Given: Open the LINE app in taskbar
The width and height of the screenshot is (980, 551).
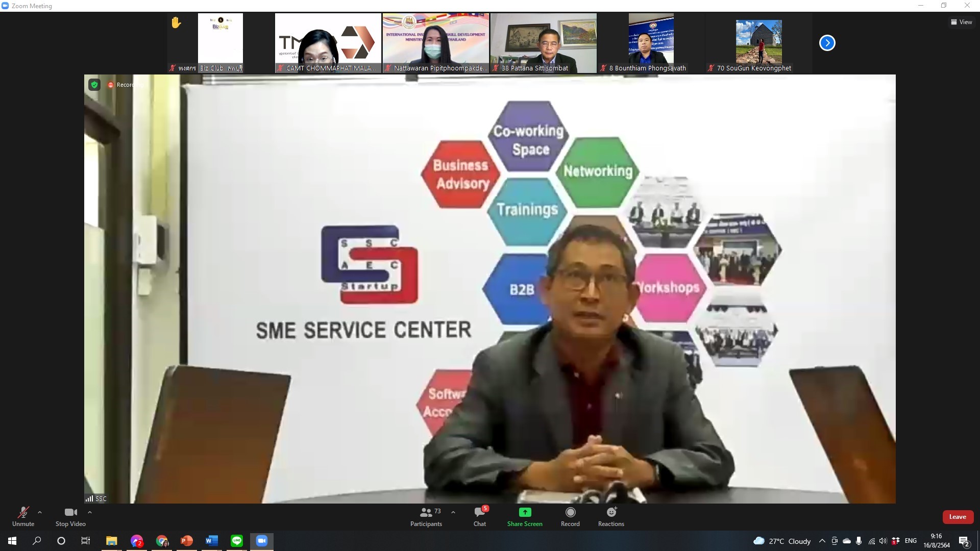Looking at the screenshot, I should [237, 541].
